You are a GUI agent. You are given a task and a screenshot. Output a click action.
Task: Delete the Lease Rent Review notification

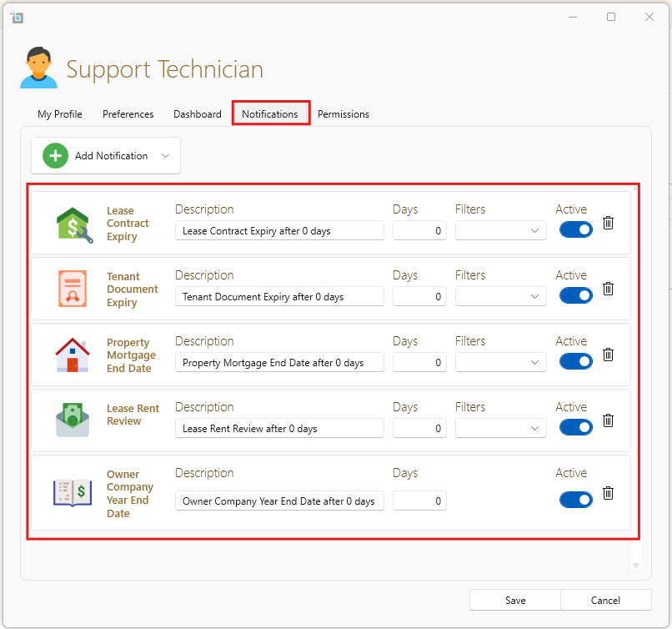609,420
